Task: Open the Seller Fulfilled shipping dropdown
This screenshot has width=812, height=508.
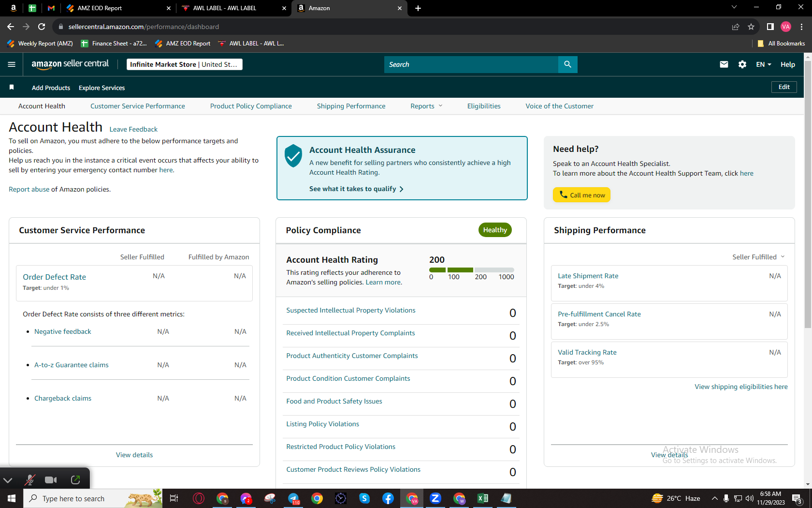Action: [758, 257]
